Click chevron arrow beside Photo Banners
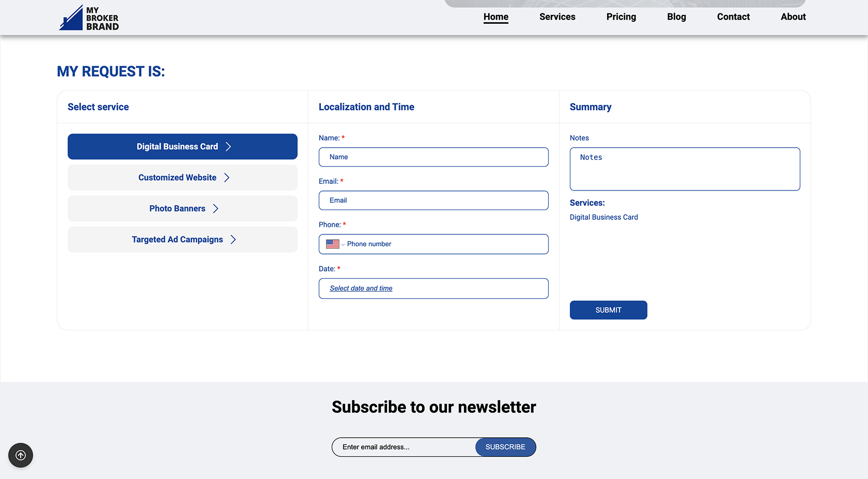Image resolution: width=868 pixels, height=479 pixels. point(216,209)
